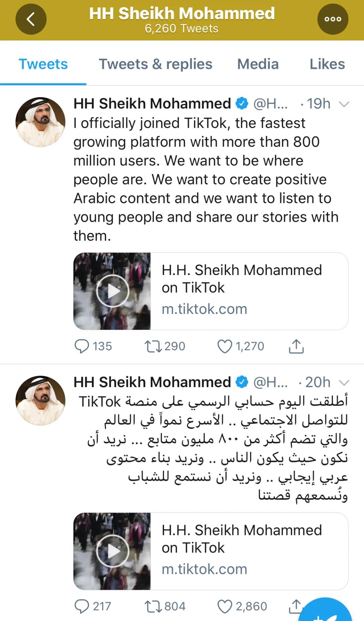Retweet the Arabic tweet with 804 retweets
This screenshot has height=621, width=364.
[153, 606]
